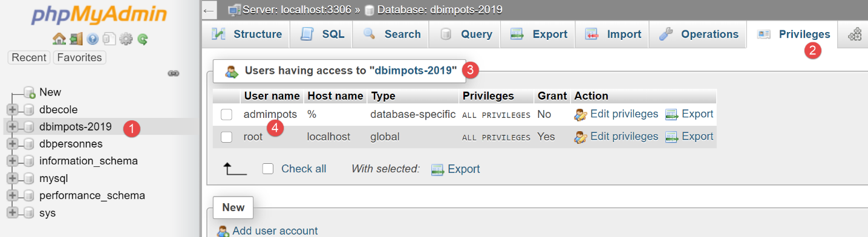Click Edit privileges icon for admimpots
The width and height of the screenshot is (868, 237).
[x=581, y=114]
